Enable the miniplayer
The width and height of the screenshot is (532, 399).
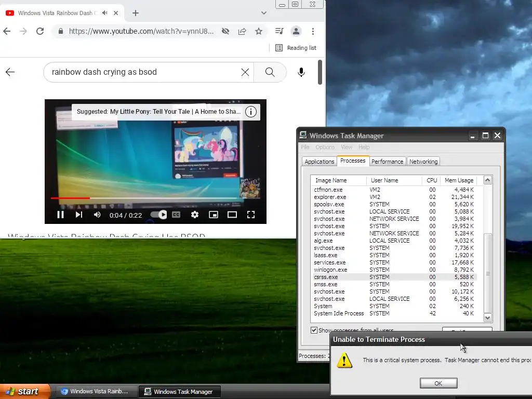[x=214, y=215]
